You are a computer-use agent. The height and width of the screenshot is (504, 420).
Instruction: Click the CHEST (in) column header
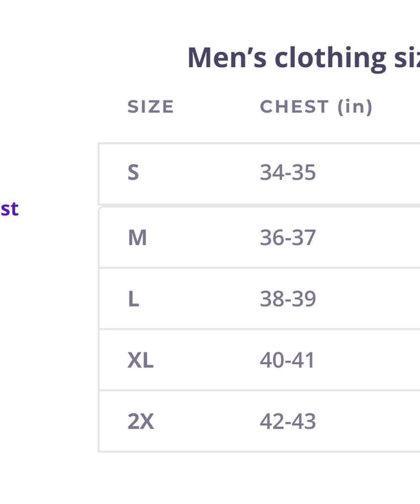pyautogui.click(x=316, y=107)
